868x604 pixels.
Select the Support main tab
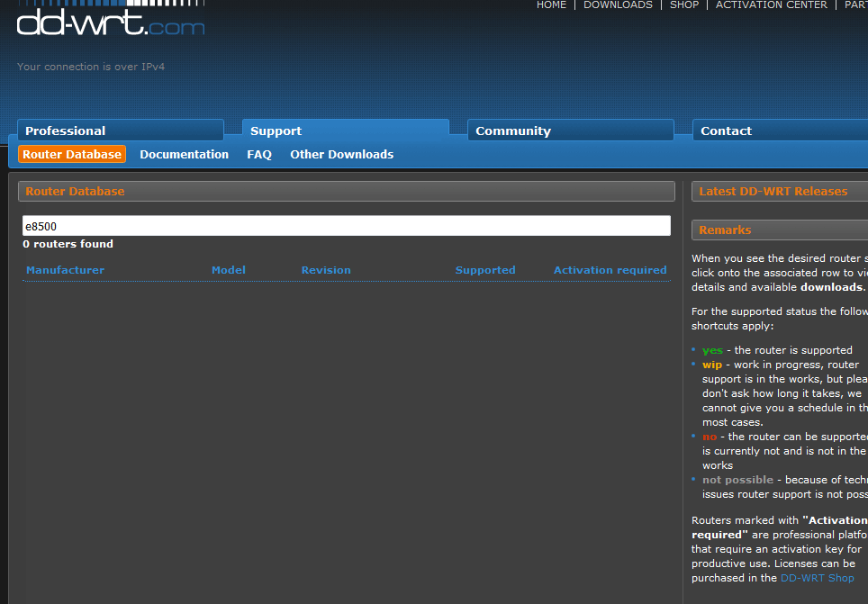click(346, 131)
